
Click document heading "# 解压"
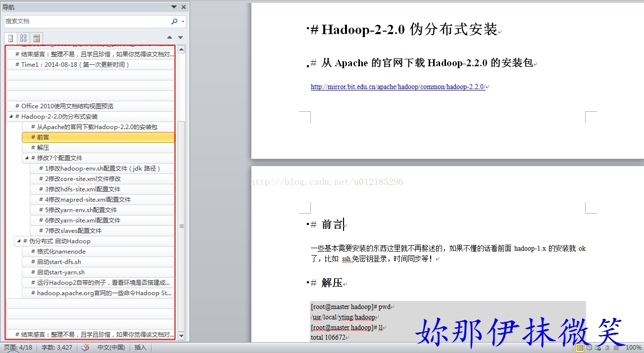click(327, 283)
